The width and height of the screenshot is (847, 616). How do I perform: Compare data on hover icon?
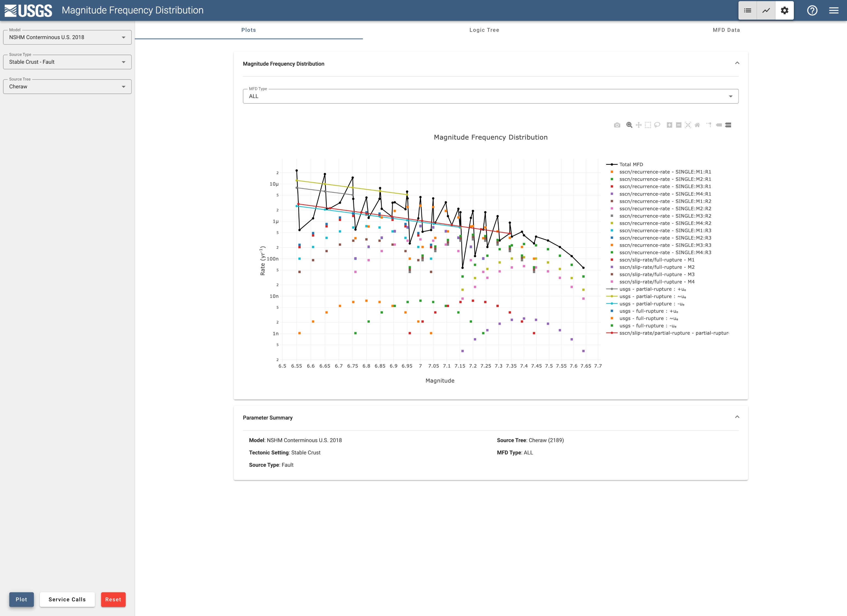point(728,125)
